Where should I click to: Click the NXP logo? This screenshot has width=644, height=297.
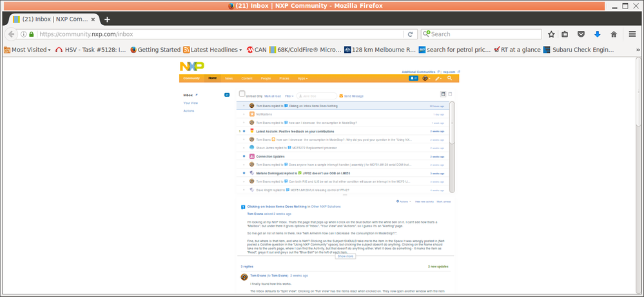[192, 67]
